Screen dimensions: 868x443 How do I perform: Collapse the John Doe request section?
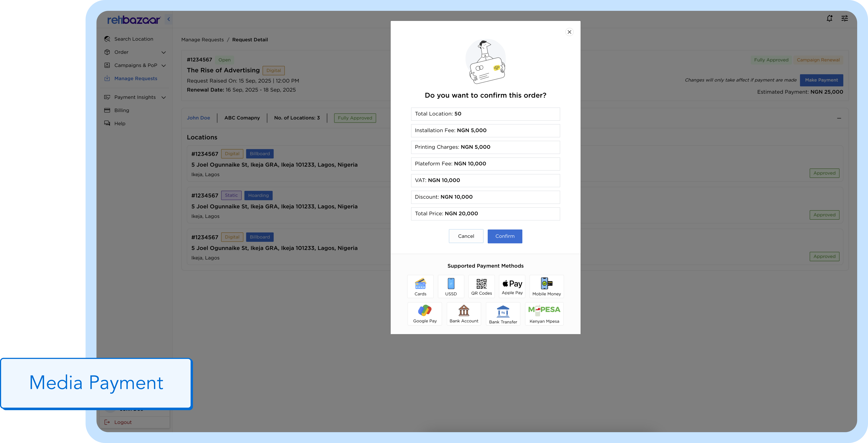pos(839,118)
